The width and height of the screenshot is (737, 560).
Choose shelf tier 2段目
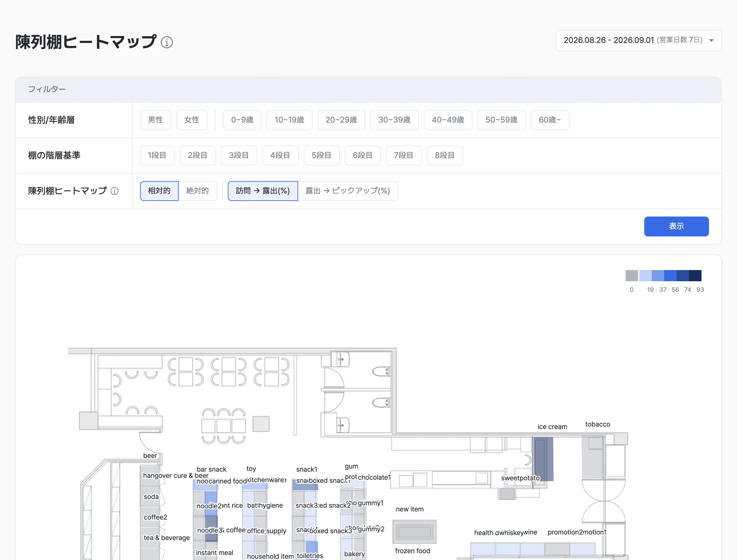pos(198,155)
